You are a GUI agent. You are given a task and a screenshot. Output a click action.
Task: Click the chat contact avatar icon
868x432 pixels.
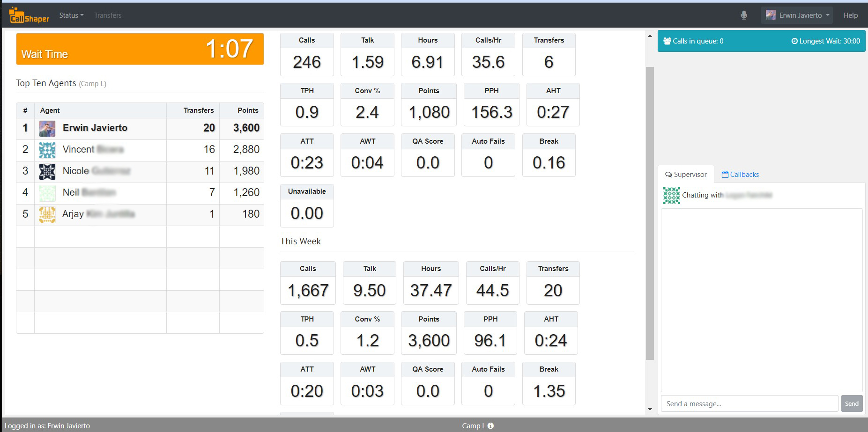coord(671,195)
